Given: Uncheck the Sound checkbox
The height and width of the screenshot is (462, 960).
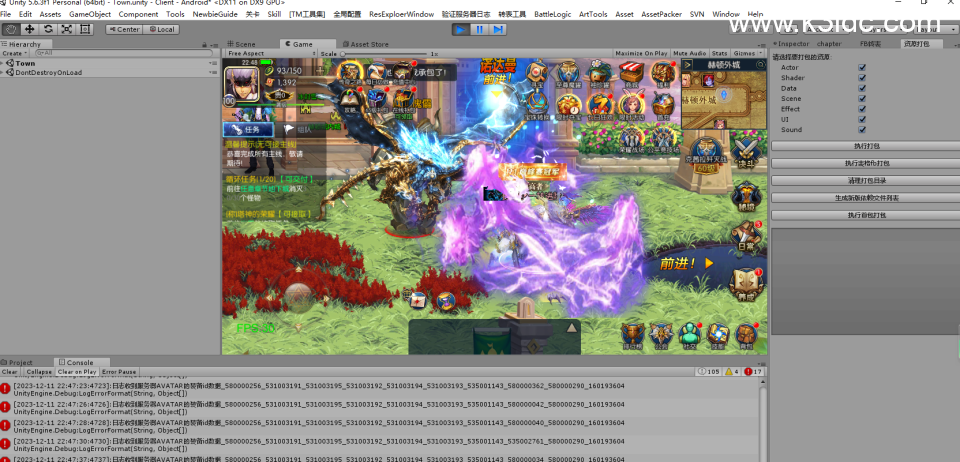Looking at the screenshot, I should [x=862, y=130].
